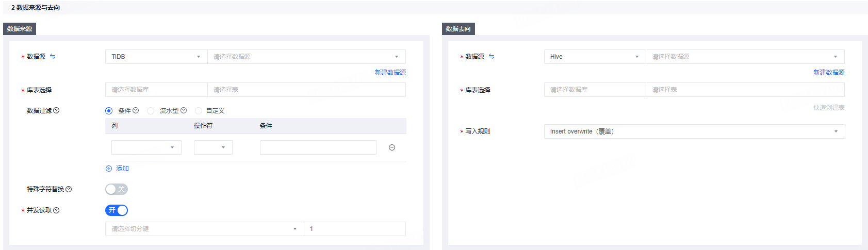Viewport: 868px width, 250px height.
Task: Click swap icon beside source 数据源 label
Action: click(x=53, y=57)
